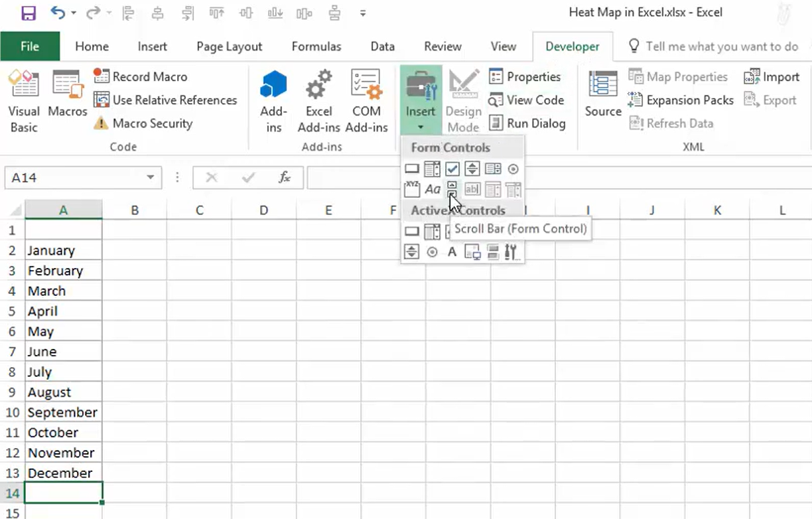
Task: Switch to the Insert ribbon tab
Action: pyautogui.click(x=153, y=46)
